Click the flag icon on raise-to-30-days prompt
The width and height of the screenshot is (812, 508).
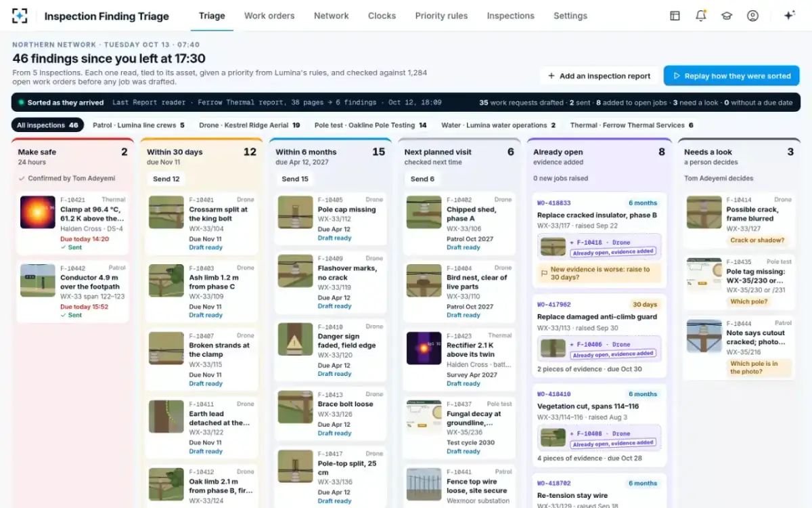point(544,273)
